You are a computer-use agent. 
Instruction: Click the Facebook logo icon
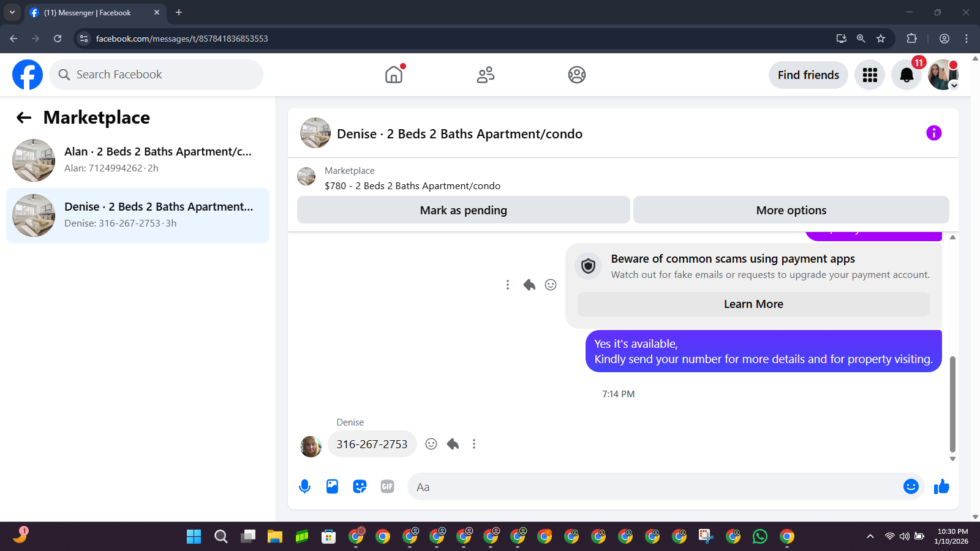28,75
